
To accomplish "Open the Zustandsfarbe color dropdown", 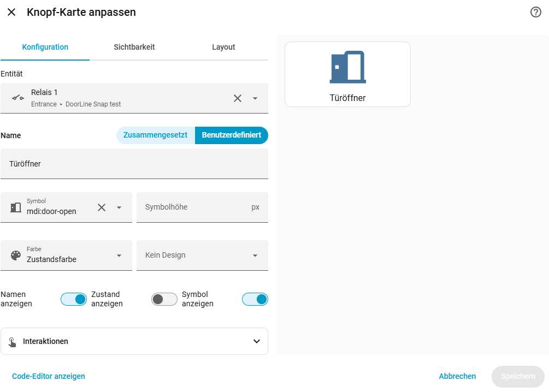I will click(x=66, y=256).
